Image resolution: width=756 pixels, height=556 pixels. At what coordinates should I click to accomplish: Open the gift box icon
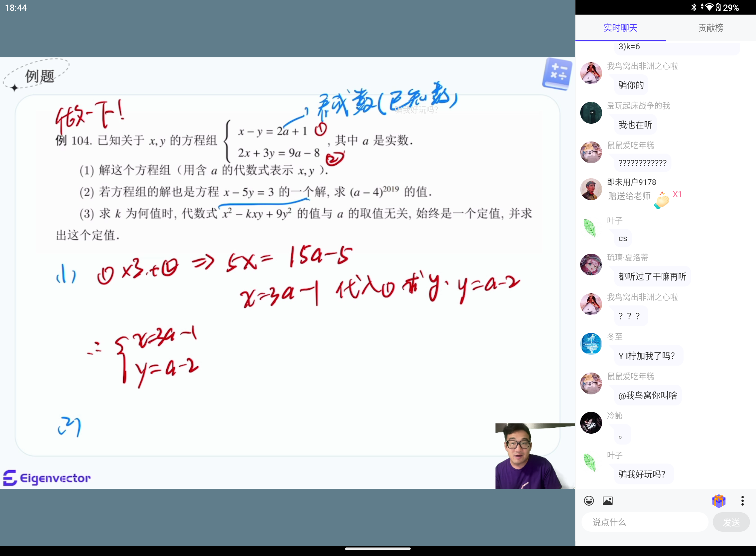[x=718, y=501]
